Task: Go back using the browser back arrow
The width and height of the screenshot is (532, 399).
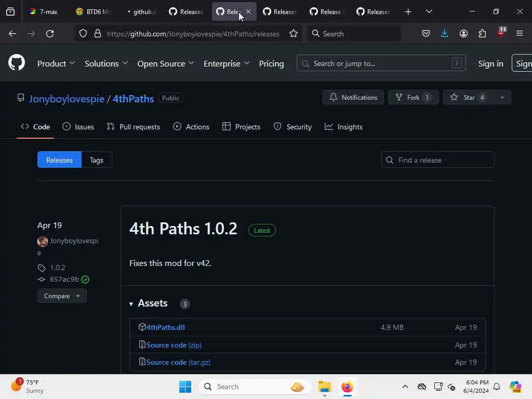Action: pyautogui.click(x=12, y=34)
